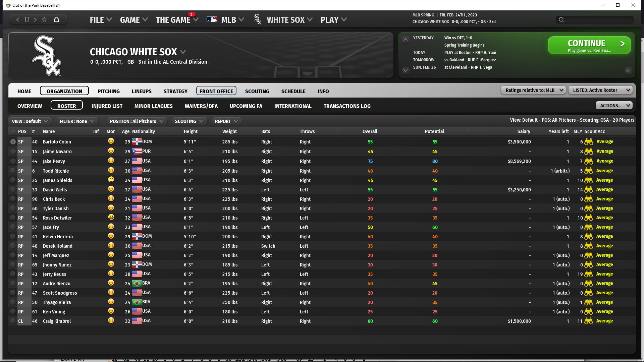Viewport: 644px width, 362px height.
Task: Expand the LISTED: Active Roster dropdown
Action: pyautogui.click(x=600, y=90)
